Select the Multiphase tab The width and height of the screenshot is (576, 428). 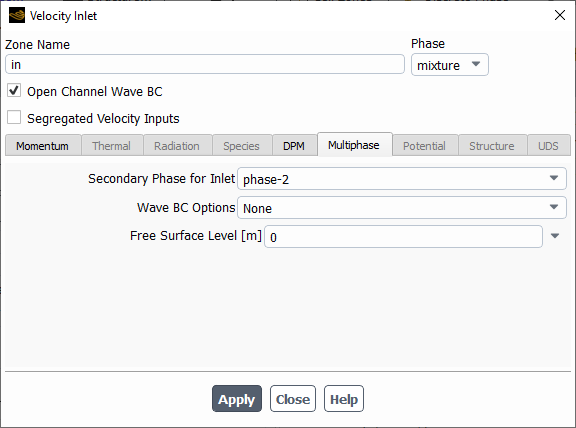(354, 145)
